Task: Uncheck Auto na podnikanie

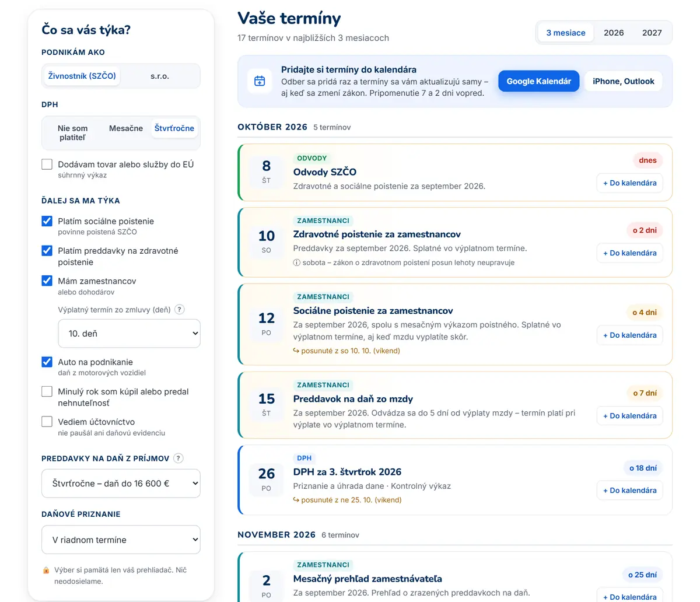Action: pyautogui.click(x=47, y=362)
